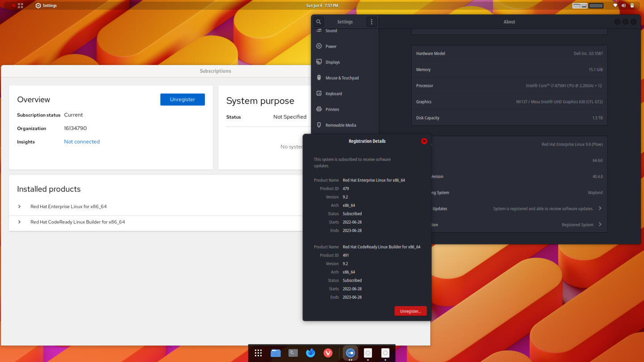Click the Processor row in About panel
The height and width of the screenshot is (362, 644).
(x=509, y=85)
